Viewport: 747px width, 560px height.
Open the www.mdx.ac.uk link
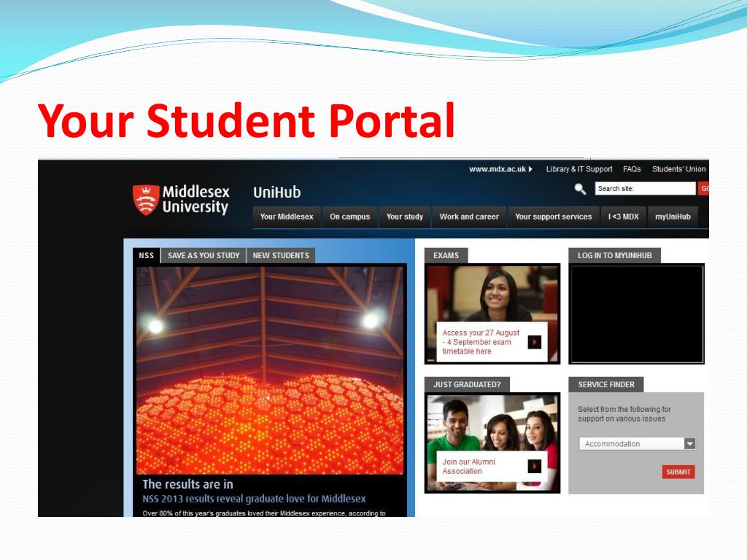click(498, 169)
